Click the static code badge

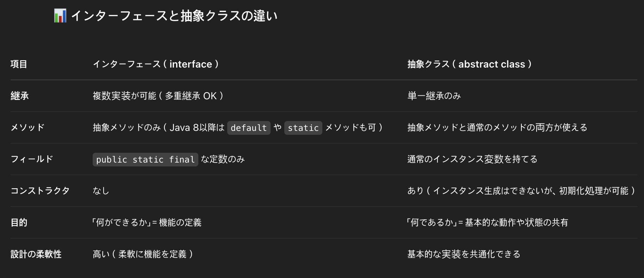tap(303, 128)
